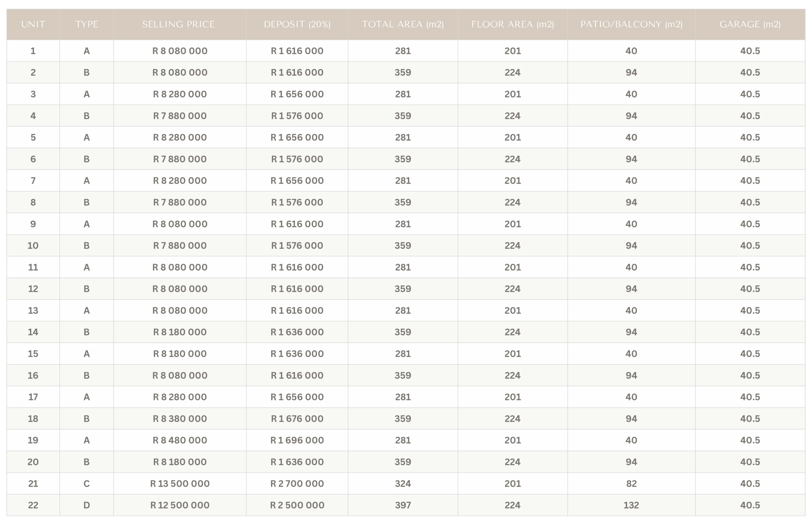Viewport: 812px width, 525px height.
Task: Click the GARAGE (m2) column header
Action: click(750, 24)
